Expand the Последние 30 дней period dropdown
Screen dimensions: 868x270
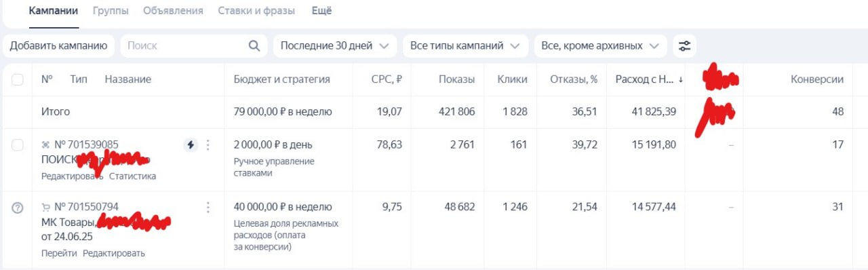pyautogui.click(x=336, y=46)
